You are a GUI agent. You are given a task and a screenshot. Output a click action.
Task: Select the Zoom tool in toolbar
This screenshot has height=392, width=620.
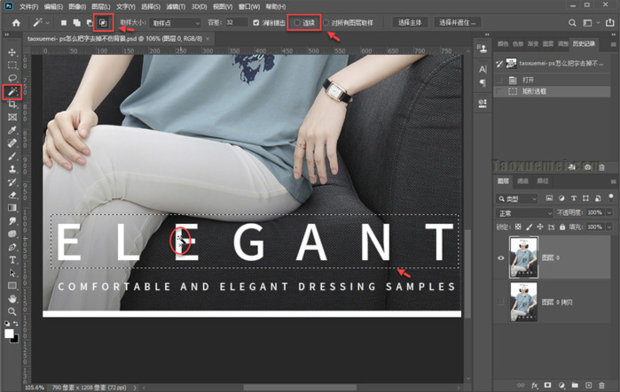tap(12, 312)
